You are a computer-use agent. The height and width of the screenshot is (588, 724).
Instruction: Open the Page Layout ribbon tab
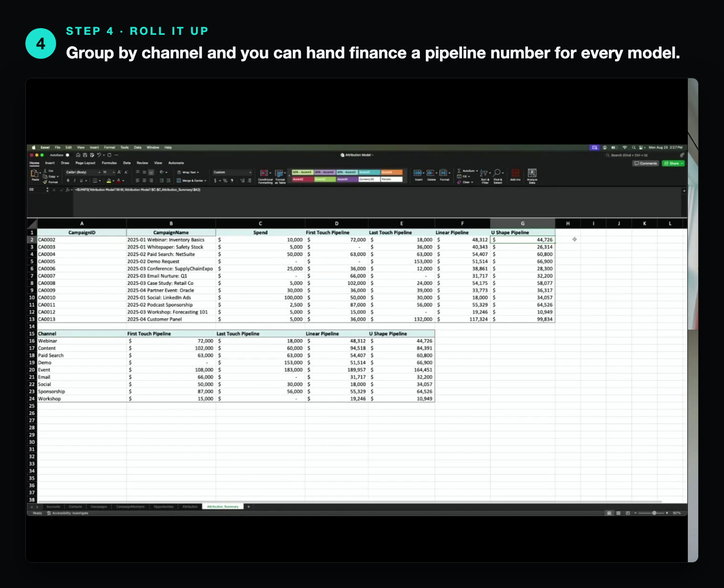pyautogui.click(x=86, y=163)
